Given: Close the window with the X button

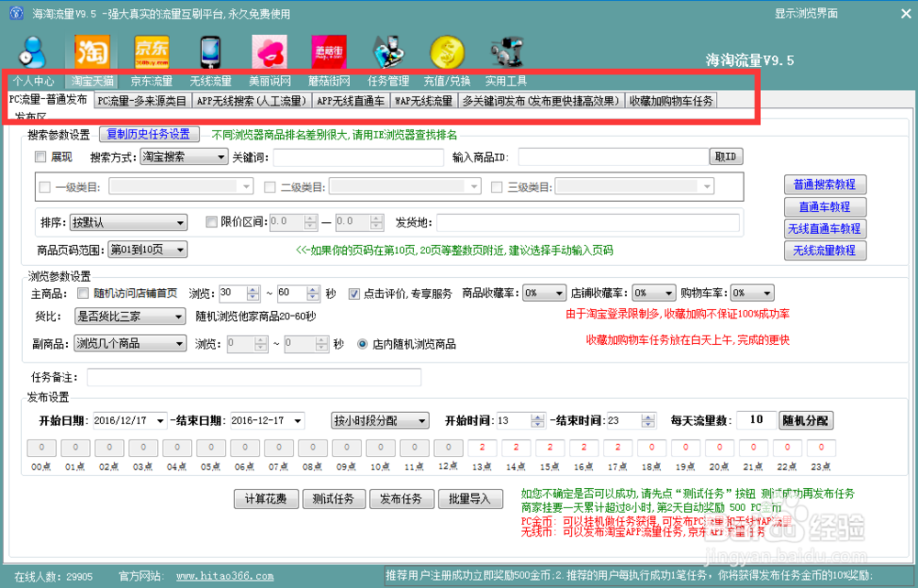Looking at the screenshot, I should (906, 14).
